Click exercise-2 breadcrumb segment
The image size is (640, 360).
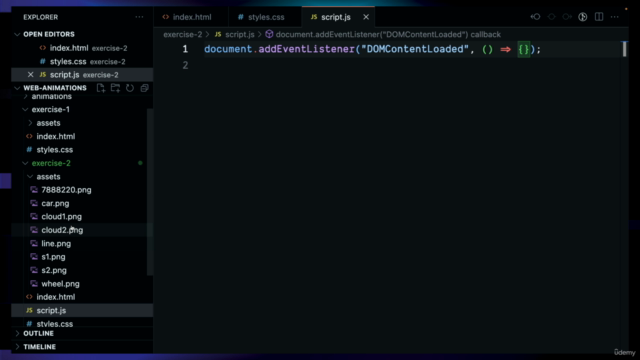click(x=182, y=34)
